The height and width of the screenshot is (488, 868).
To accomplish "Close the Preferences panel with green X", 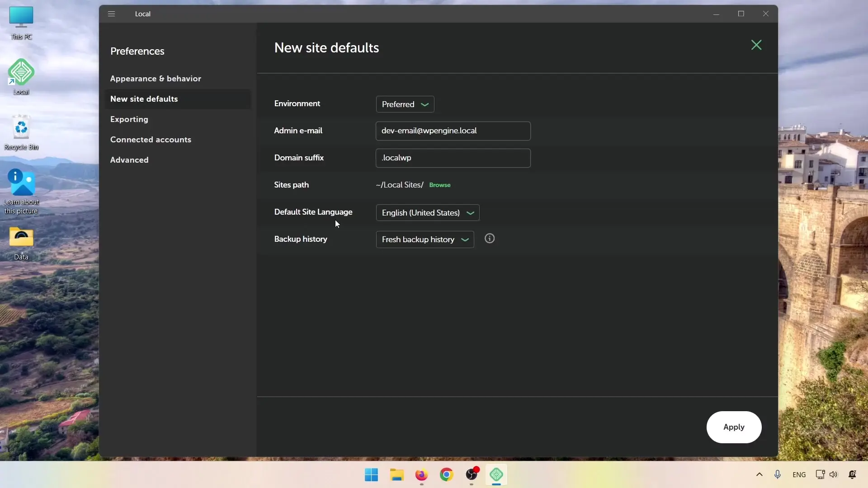I will [x=756, y=45].
